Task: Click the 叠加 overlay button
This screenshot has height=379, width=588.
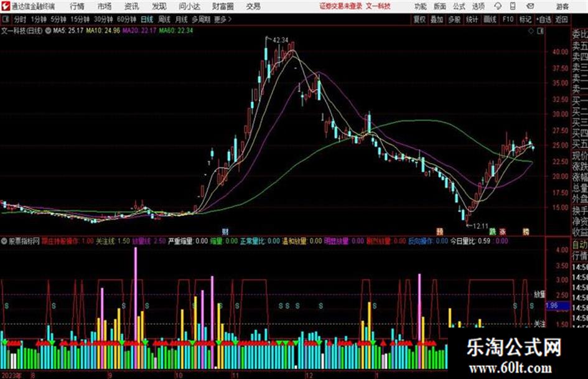Action: click(x=437, y=19)
